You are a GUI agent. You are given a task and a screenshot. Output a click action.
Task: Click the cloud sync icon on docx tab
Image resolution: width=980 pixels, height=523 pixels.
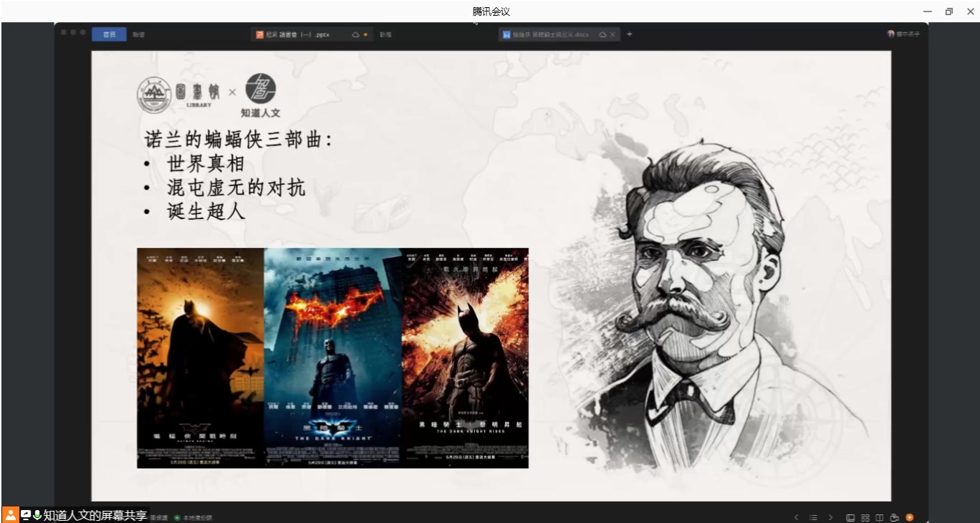[602, 34]
